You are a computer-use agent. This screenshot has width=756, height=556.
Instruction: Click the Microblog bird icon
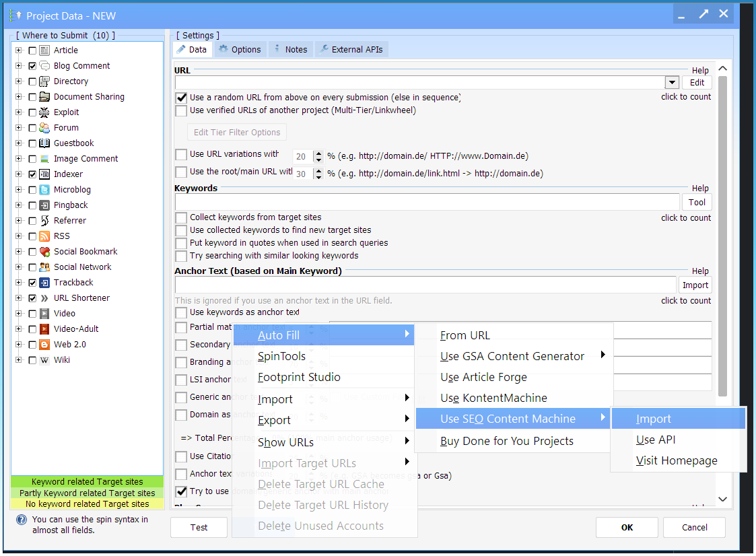tap(44, 190)
